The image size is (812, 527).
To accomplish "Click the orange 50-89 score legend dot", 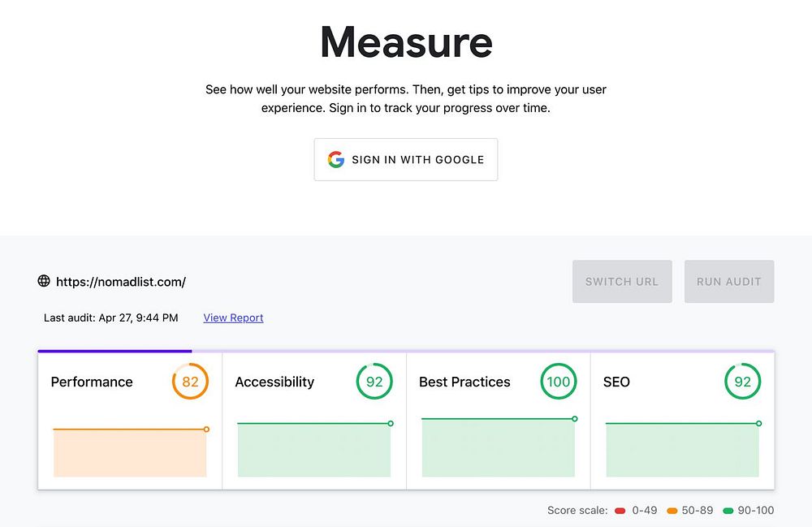I will coord(672,511).
